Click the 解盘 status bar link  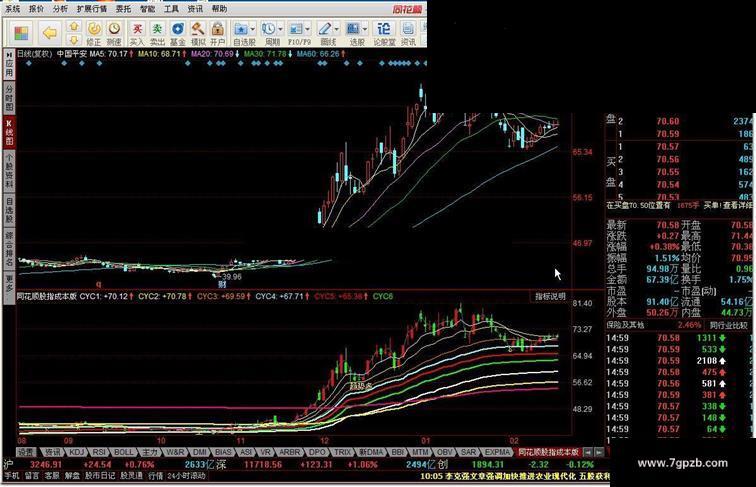click(72, 475)
